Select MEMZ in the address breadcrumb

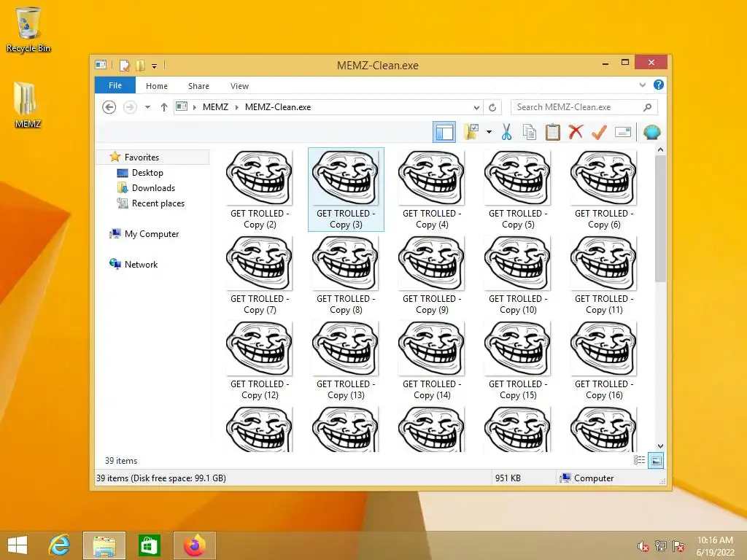(x=215, y=107)
